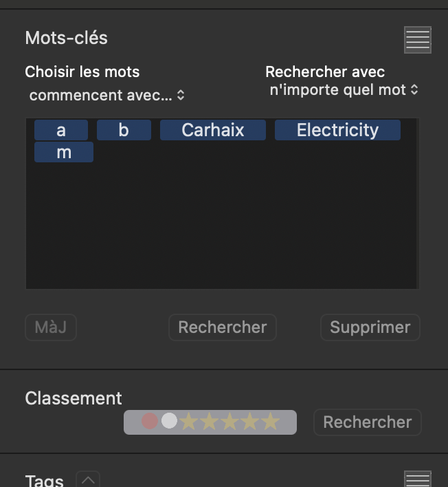Set the rating to one star

click(189, 422)
